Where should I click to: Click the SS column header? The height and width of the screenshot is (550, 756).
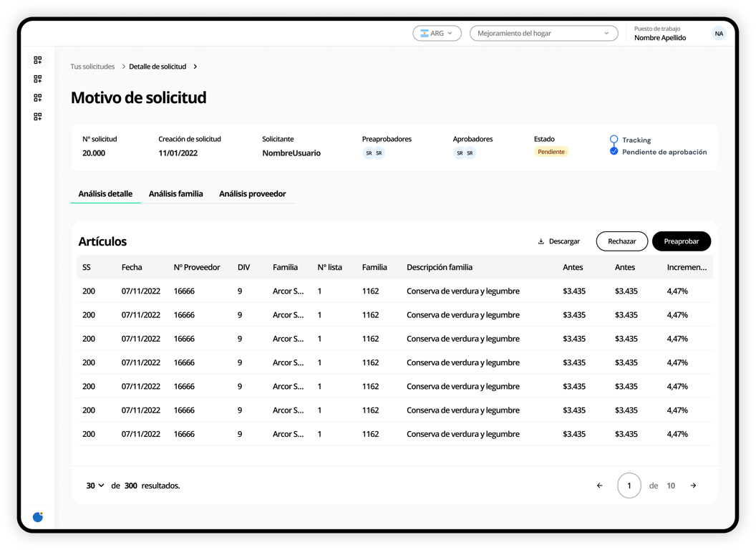[x=87, y=267]
